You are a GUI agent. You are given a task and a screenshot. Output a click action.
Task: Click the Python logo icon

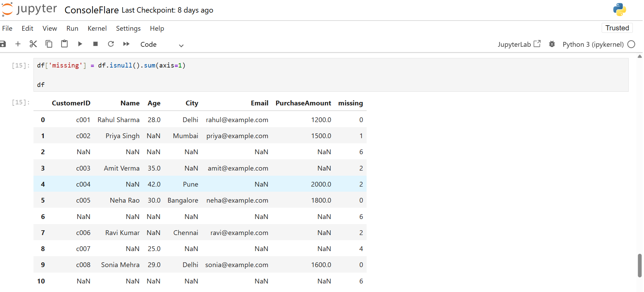(619, 10)
